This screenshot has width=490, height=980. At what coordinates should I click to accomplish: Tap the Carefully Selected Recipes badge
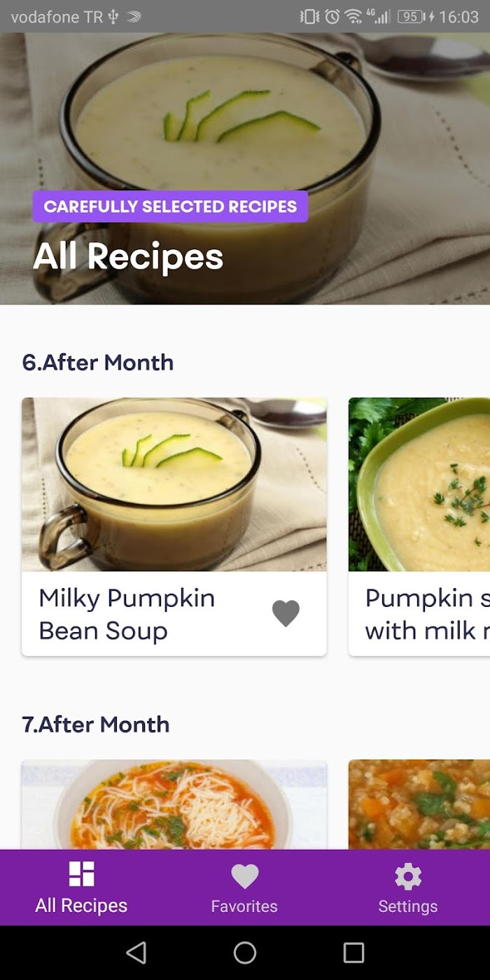click(170, 206)
